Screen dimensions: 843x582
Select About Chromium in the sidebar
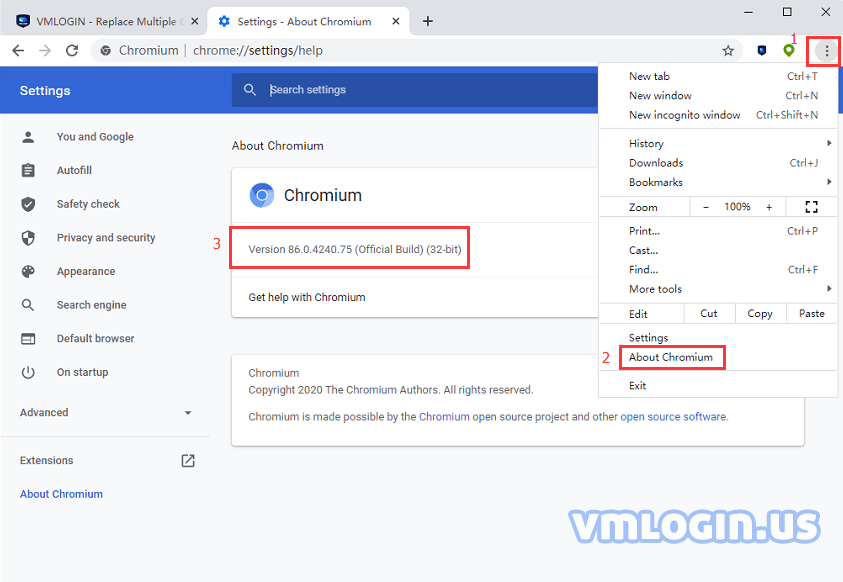point(61,494)
